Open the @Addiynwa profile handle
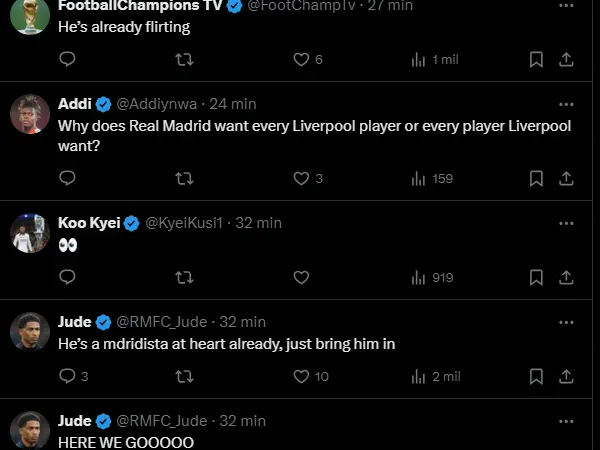Screen dimensions: 600x450 pyautogui.click(x=155, y=104)
